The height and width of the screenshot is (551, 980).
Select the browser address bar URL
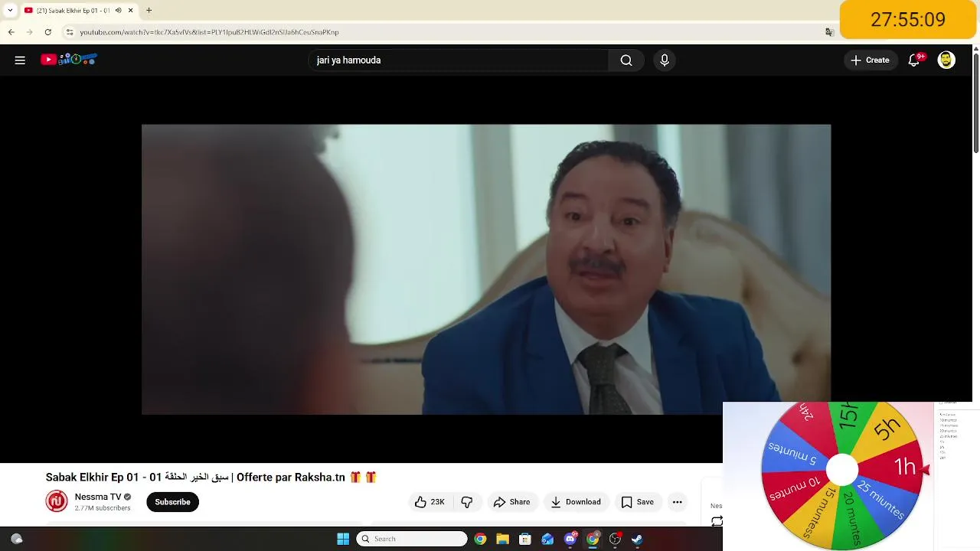[209, 32]
